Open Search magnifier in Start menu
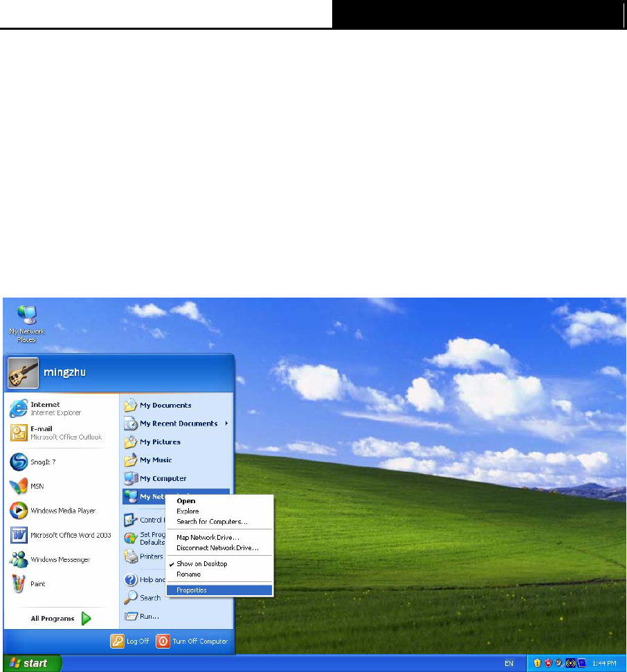The width and height of the screenshot is (627, 672). pos(130,597)
